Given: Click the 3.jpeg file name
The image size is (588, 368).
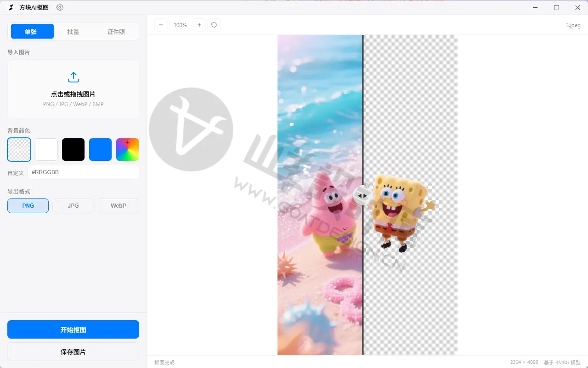Looking at the screenshot, I should click(573, 25).
